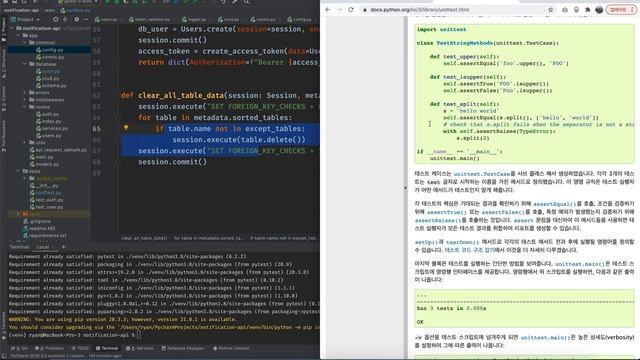
Task: Select models.py in project tree
Action: pos(44,164)
